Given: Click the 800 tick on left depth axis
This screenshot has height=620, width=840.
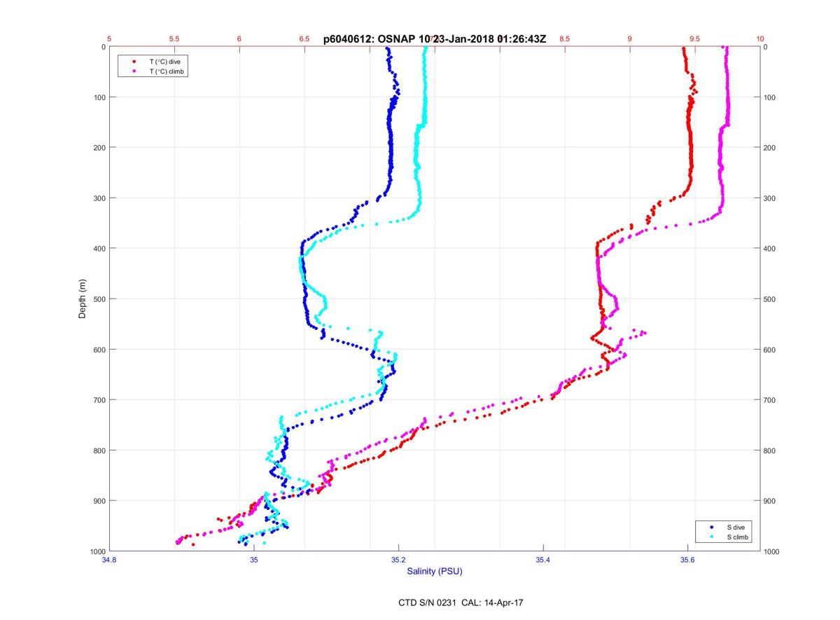Looking at the screenshot, I should coord(99,450).
